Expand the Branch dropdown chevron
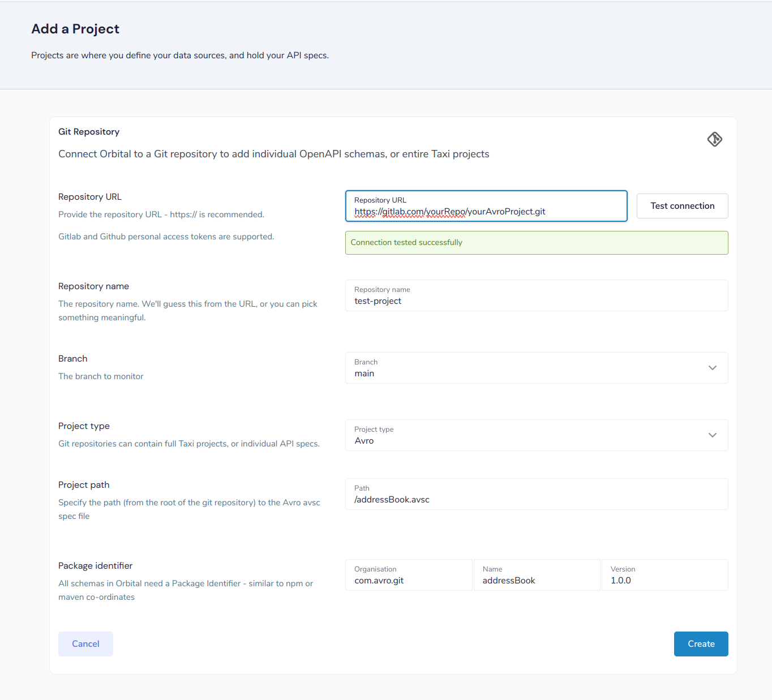Image resolution: width=772 pixels, height=700 pixels. point(713,368)
